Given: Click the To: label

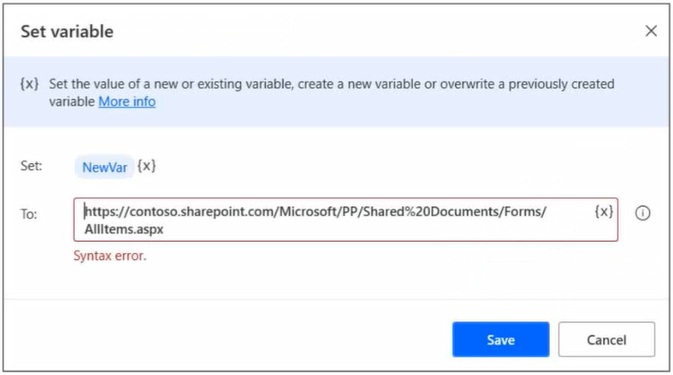Looking at the screenshot, I should pyautogui.click(x=29, y=214).
